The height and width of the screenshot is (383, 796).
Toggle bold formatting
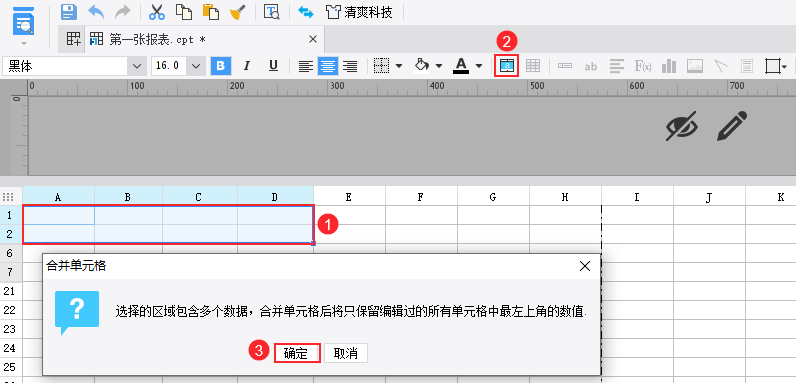click(221, 66)
